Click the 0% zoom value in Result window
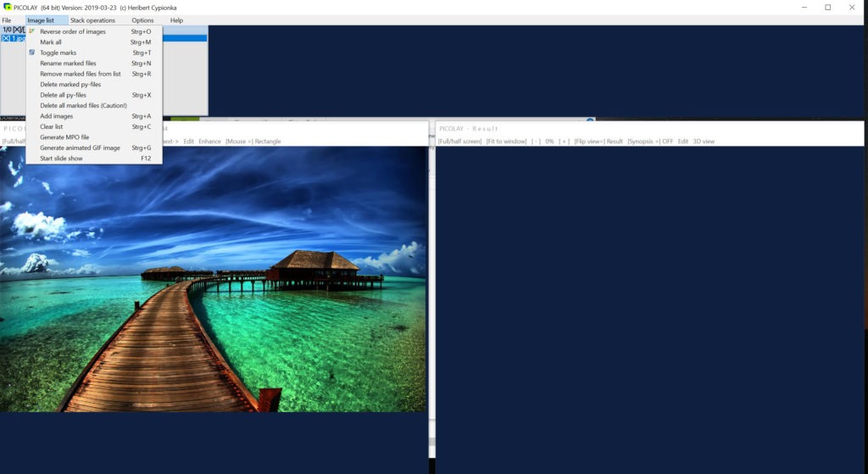Viewport: 868px width, 474px height. (x=549, y=142)
